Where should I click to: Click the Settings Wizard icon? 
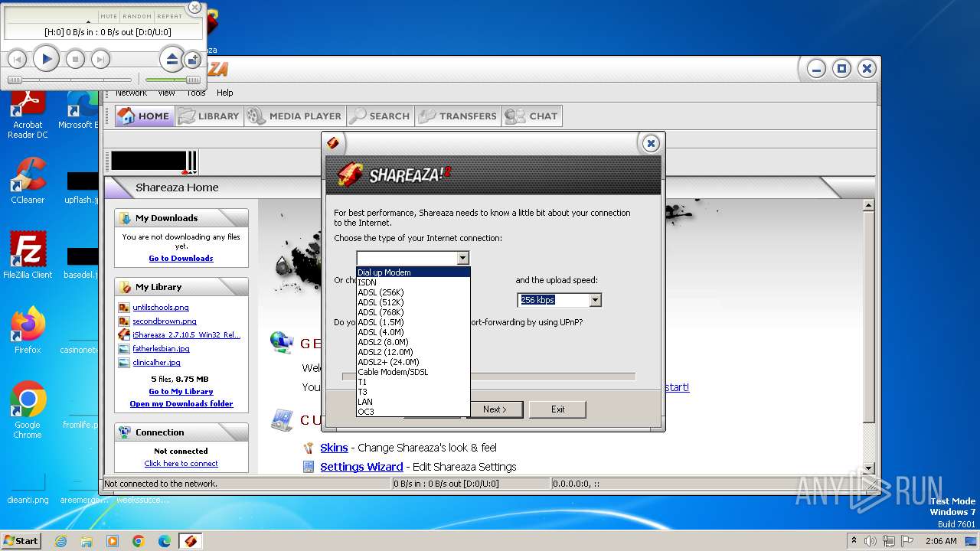point(308,467)
